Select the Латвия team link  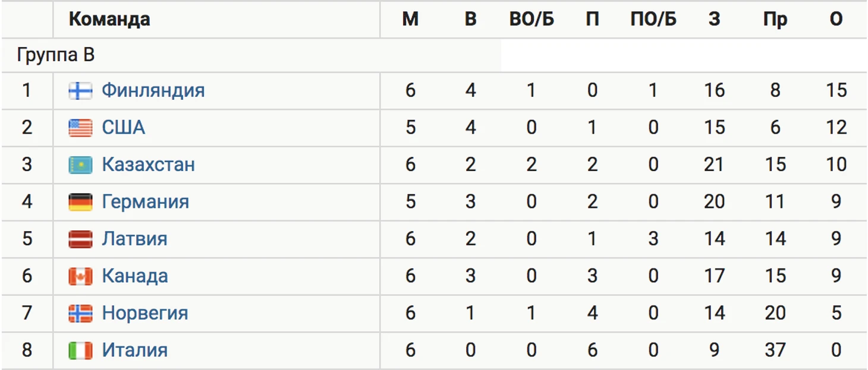click(134, 239)
